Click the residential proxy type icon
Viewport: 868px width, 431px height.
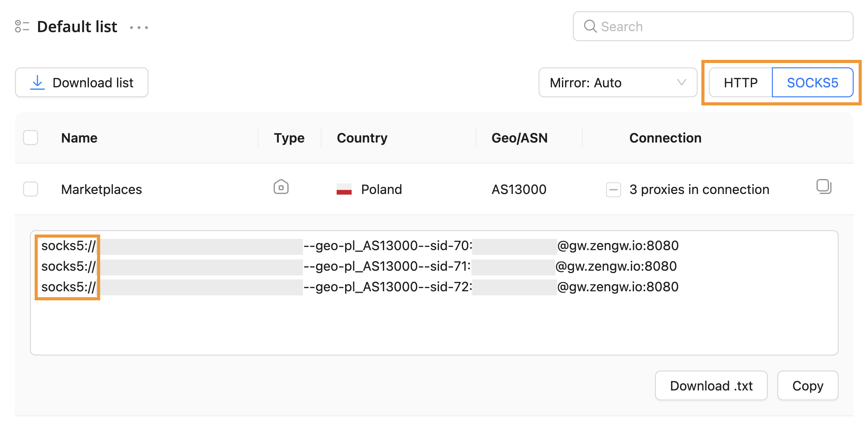click(281, 187)
